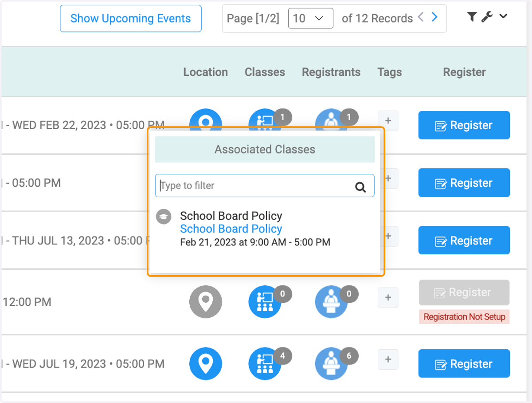Go to the previous page arrow
This screenshot has height=403, width=532.
point(421,17)
